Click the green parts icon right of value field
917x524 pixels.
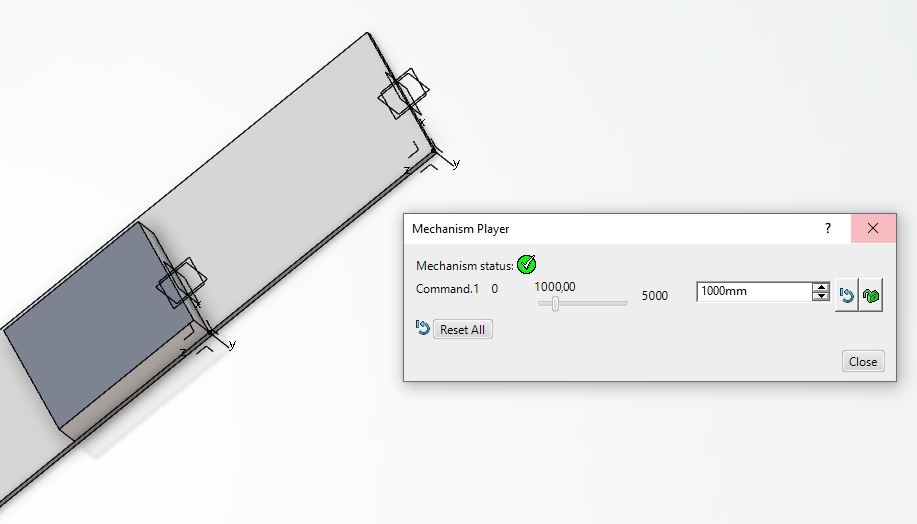pyautogui.click(x=871, y=295)
